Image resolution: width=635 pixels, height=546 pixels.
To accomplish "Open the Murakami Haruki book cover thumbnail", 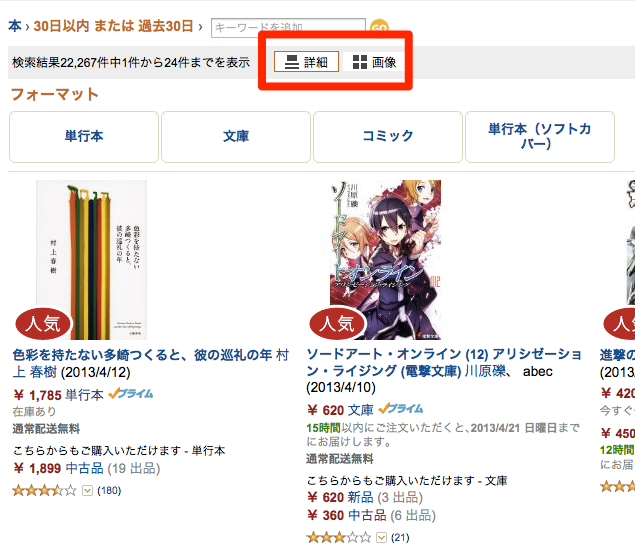I will click(x=92, y=260).
